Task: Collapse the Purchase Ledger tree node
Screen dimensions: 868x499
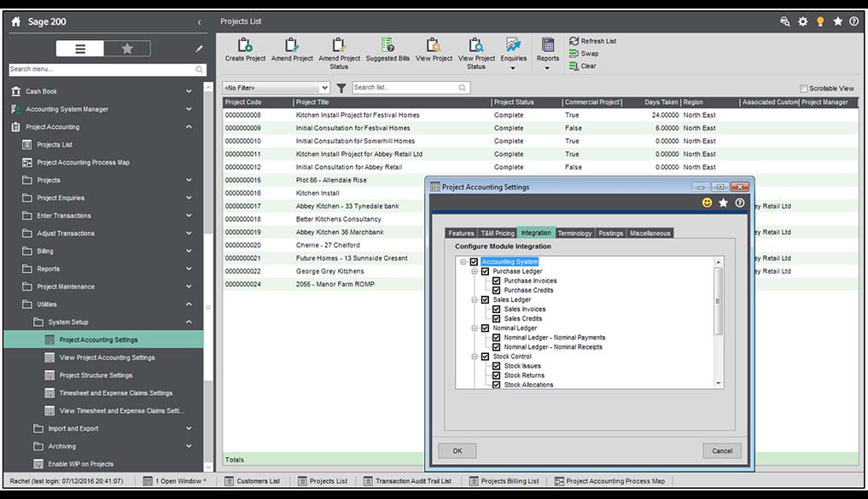Action: point(475,271)
